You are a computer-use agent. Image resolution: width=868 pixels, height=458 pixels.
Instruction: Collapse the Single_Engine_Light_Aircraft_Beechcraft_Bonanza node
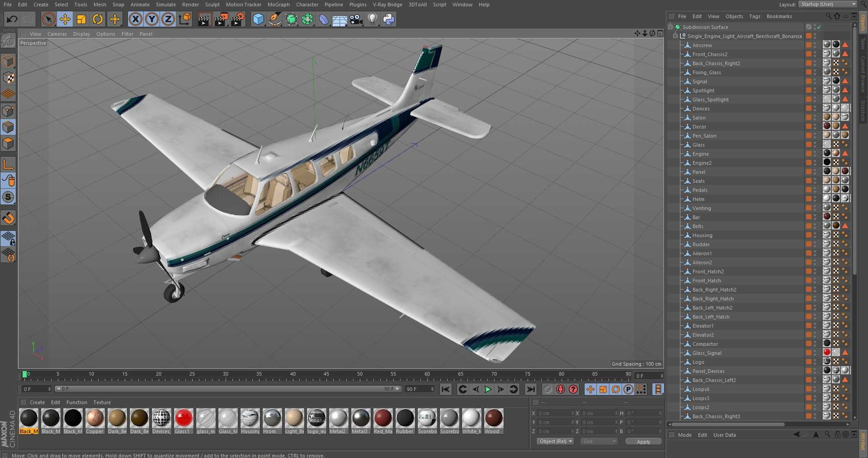675,36
